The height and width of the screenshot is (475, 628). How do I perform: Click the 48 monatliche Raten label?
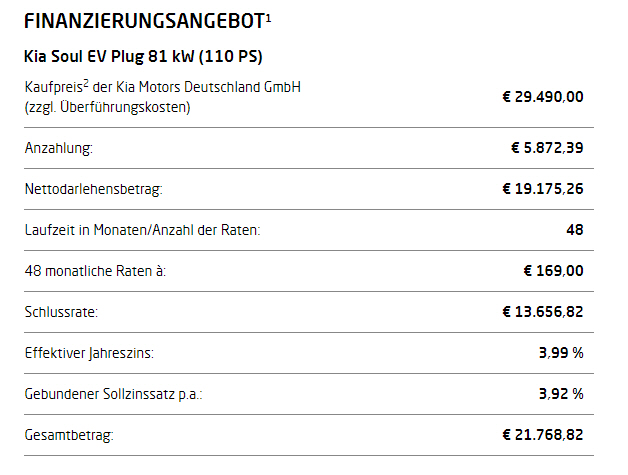pyautogui.click(x=94, y=270)
